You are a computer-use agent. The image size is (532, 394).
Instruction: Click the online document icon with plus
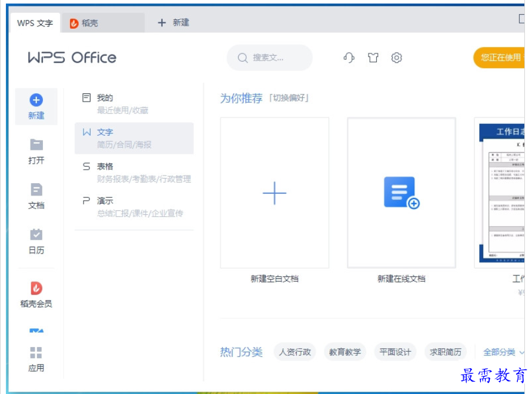coord(401,193)
